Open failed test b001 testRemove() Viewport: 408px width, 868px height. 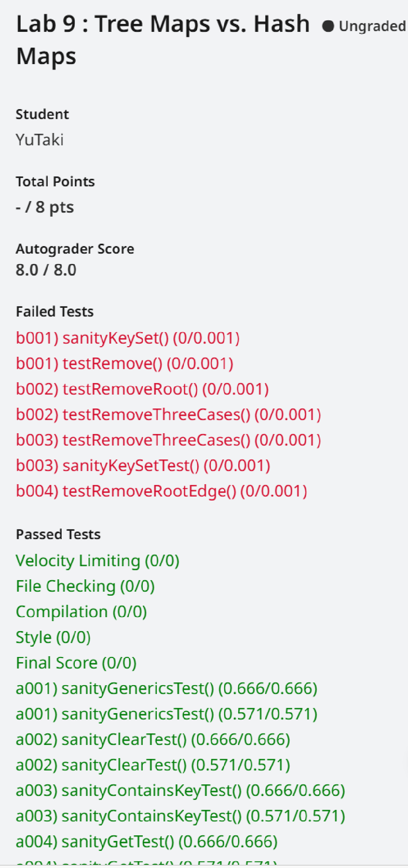click(124, 364)
